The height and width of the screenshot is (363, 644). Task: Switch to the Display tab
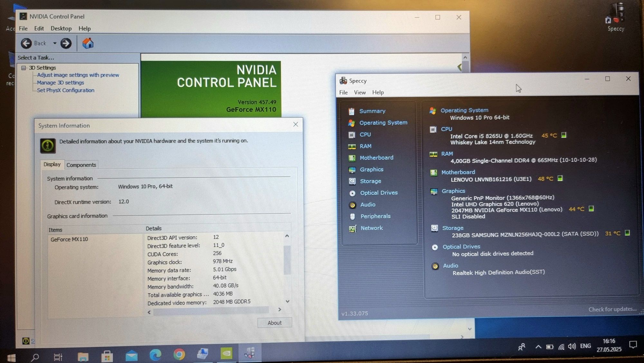tap(52, 164)
